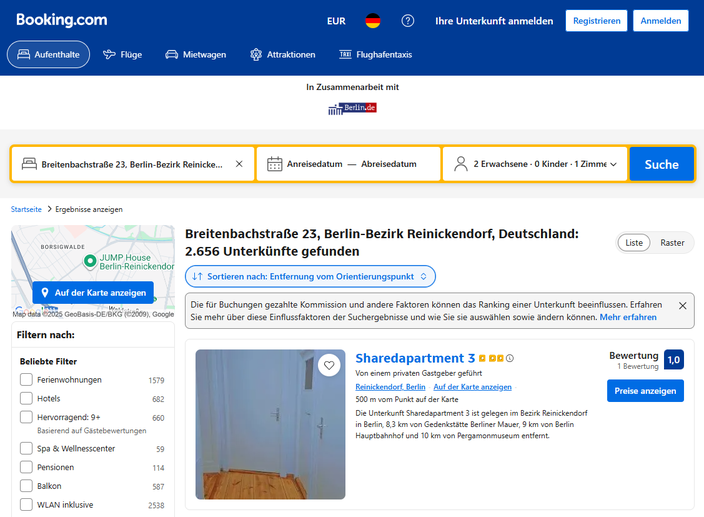Image resolution: width=704 pixels, height=517 pixels.
Task: Open the Sortieren nach dropdown
Action: [310, 276]
